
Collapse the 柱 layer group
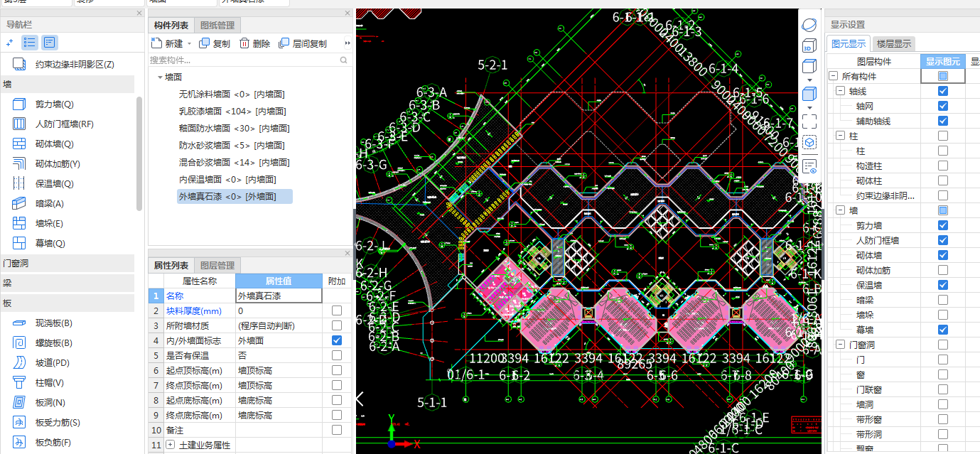click(840, 136)
